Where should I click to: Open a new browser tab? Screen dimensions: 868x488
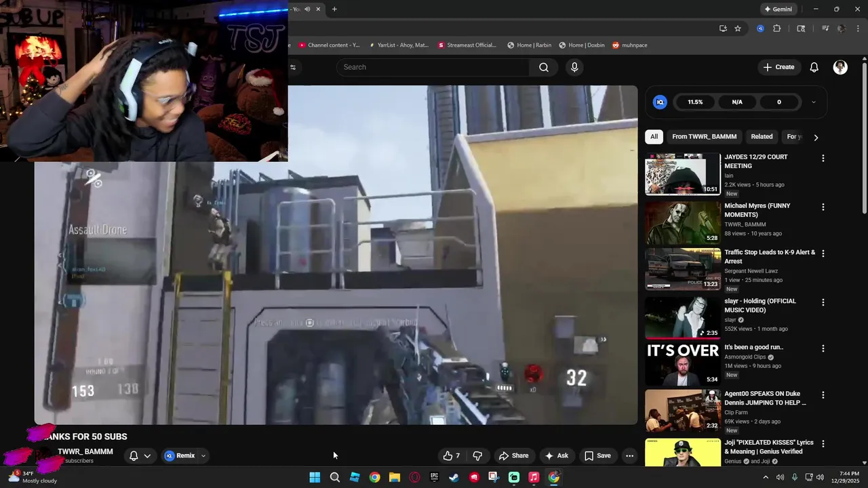coord(334,9)
